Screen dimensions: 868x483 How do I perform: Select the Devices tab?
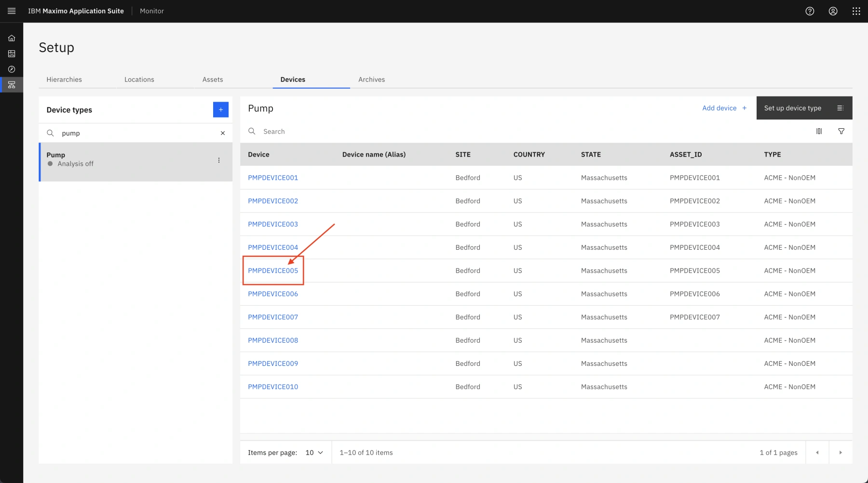click(x=293, y=80)
